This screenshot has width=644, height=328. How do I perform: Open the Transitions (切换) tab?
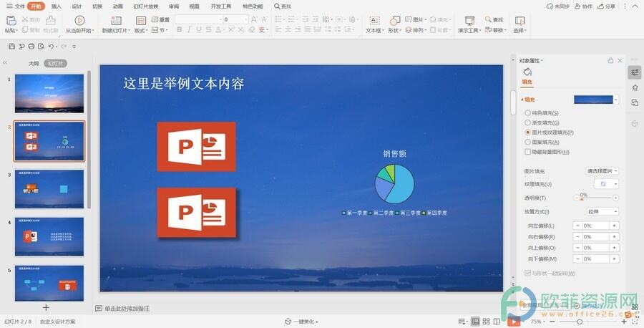tap(97, 6)
